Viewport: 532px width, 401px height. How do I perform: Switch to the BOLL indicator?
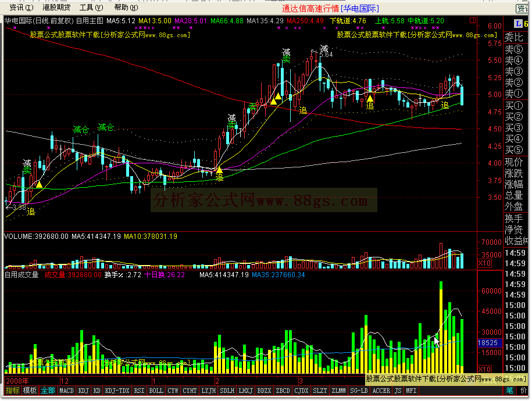[x=156, y=391]
